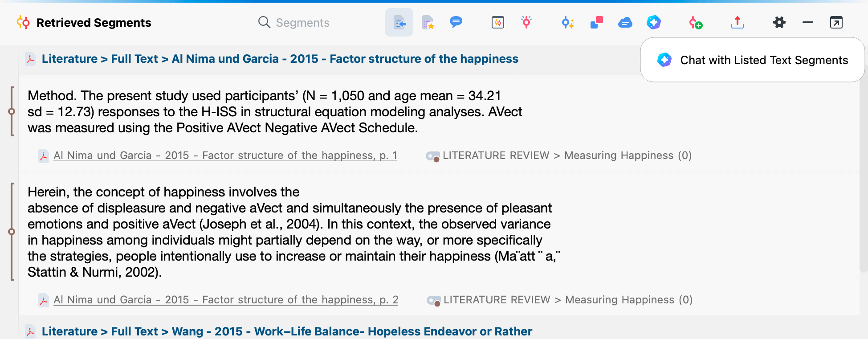Open settings with the gear icon
The height and width of the screenshot is (339, 868).
coord(779,22)
